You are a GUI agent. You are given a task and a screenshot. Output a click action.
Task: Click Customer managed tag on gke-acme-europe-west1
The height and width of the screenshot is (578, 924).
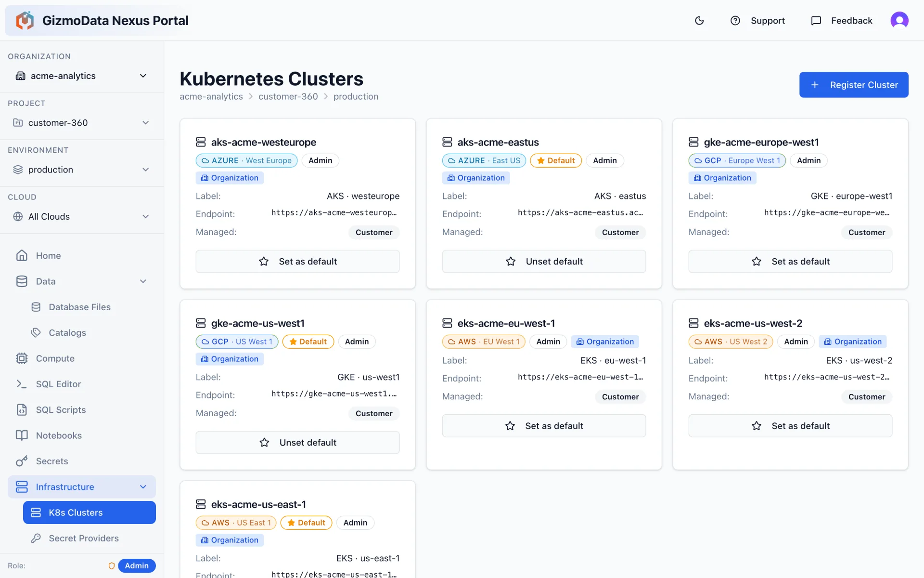click(x=867, y=232)
